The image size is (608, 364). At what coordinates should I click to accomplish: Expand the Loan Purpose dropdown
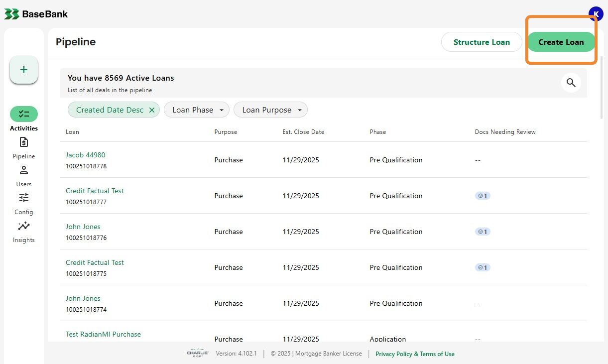coord(270,110)
